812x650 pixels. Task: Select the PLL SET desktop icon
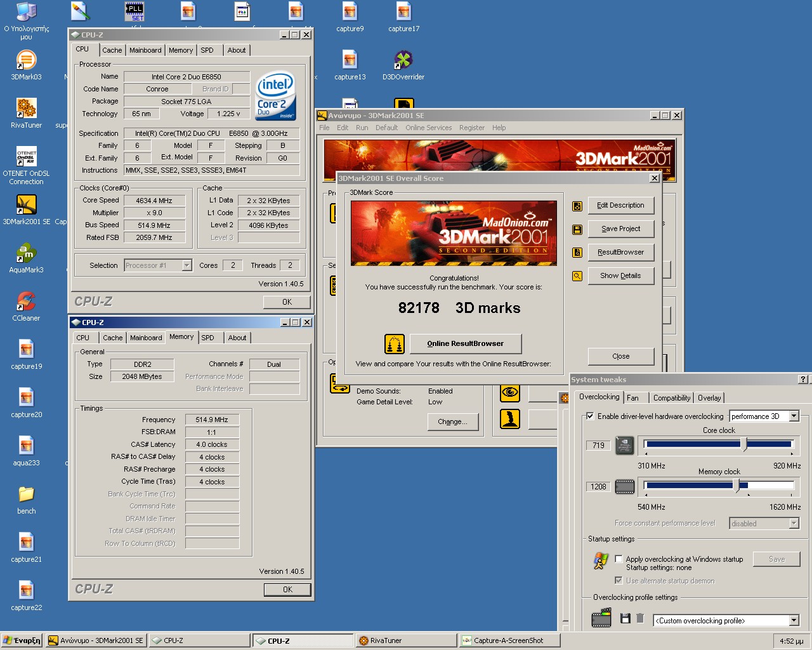point(134,11)
